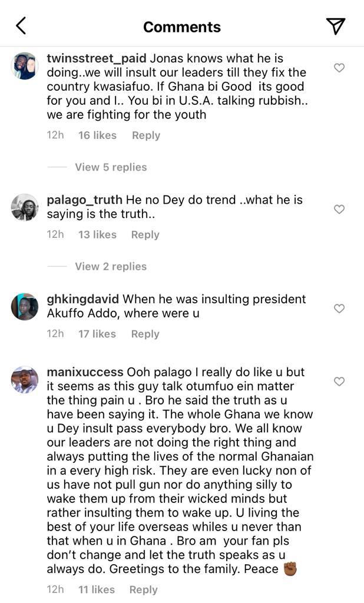Open palago_truth's profile avatar

pyautogui.click(x=24, y=207)
